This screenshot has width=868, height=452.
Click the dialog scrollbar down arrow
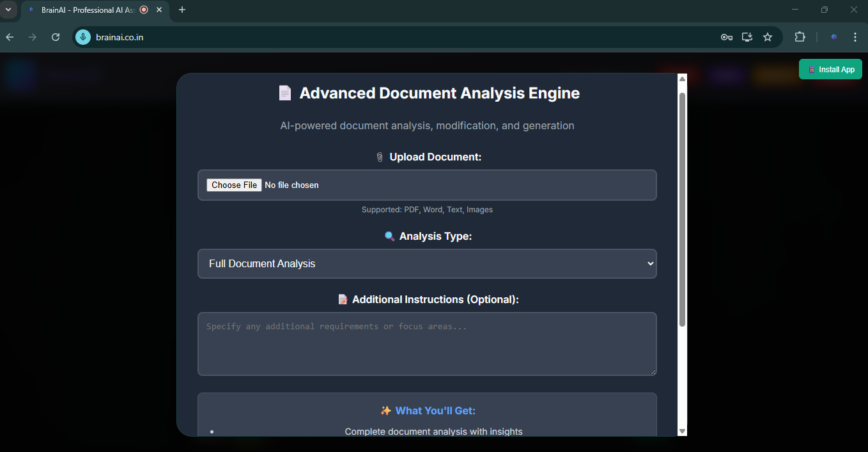(x=682, y=432)
